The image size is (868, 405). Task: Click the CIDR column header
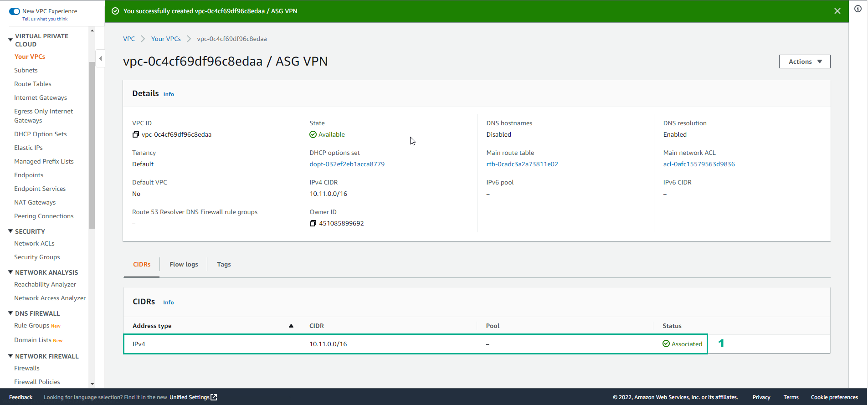317,326
